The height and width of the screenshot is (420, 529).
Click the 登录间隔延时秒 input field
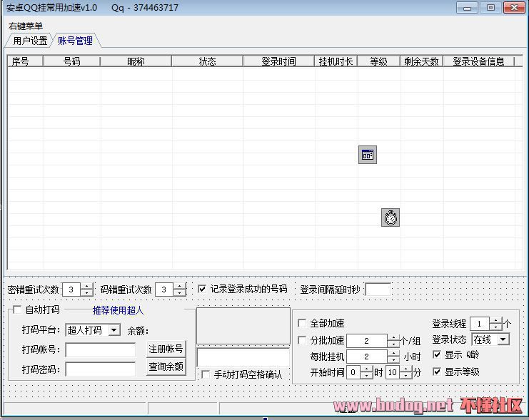pyautogui.click(x=378, y=290)
